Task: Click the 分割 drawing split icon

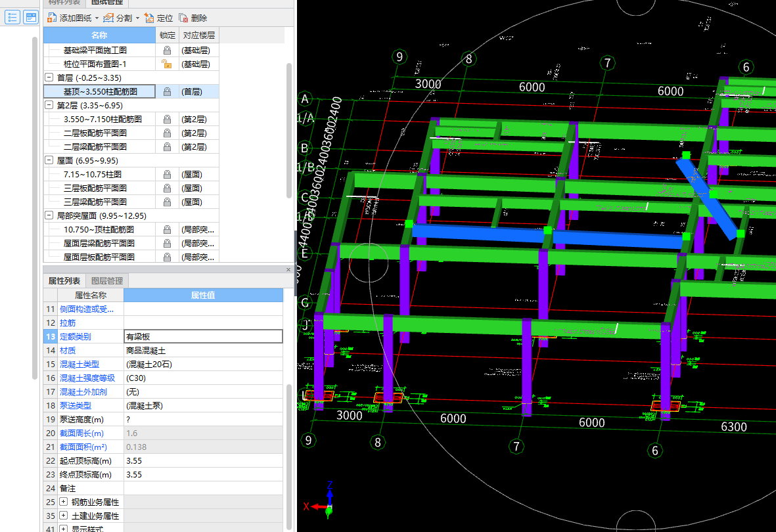Action: [108, 18]
